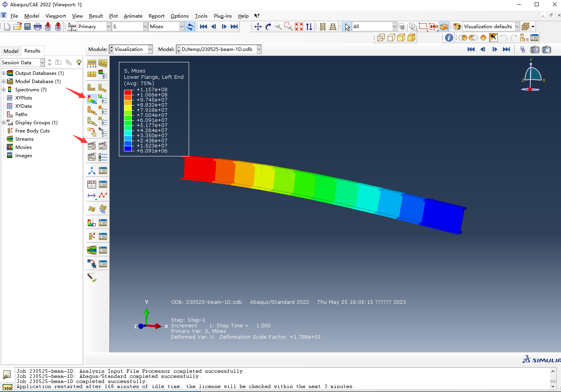Open the Plug-ins menu
Screen dimensions: 561x392
[222, 16]
